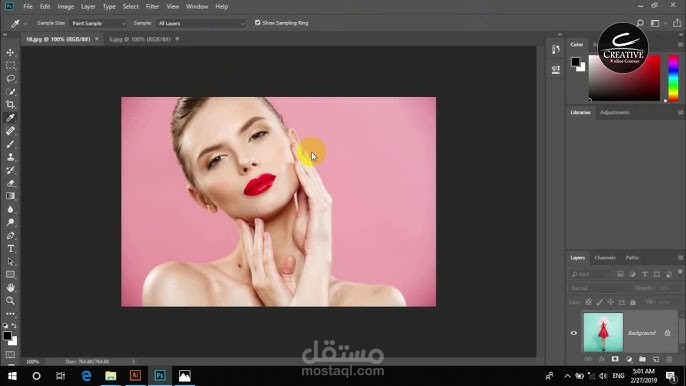This screenshot has height=386, width=686.
Task: Select the Crop tool
Action: [10, 105]
